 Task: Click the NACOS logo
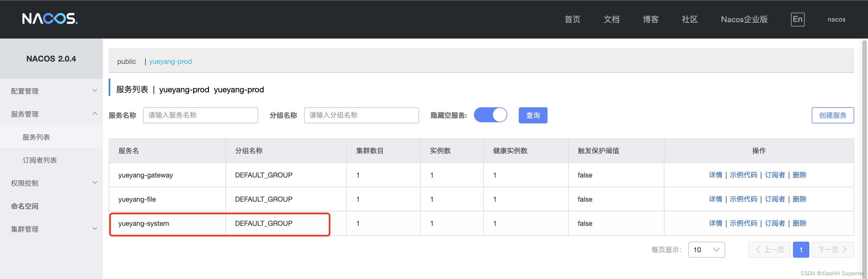point(50,19)
